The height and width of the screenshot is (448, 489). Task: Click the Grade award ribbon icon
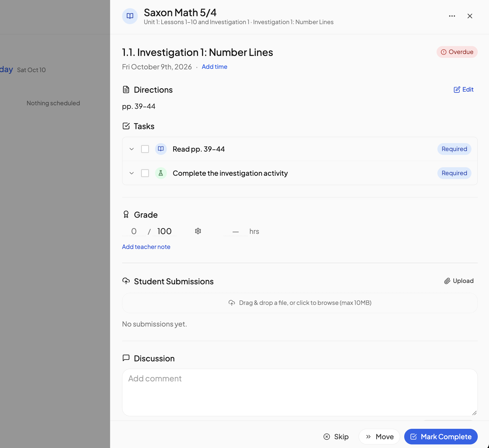[x=126, y=214]
